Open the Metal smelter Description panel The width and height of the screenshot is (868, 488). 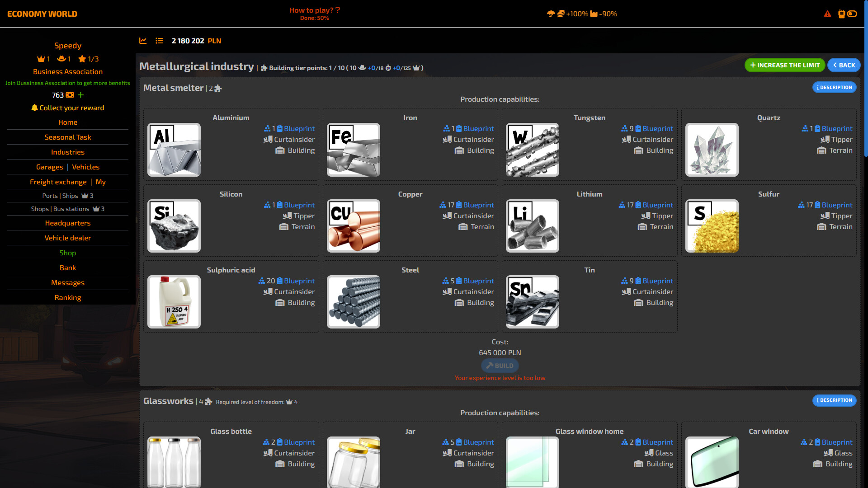coord(834,87)
